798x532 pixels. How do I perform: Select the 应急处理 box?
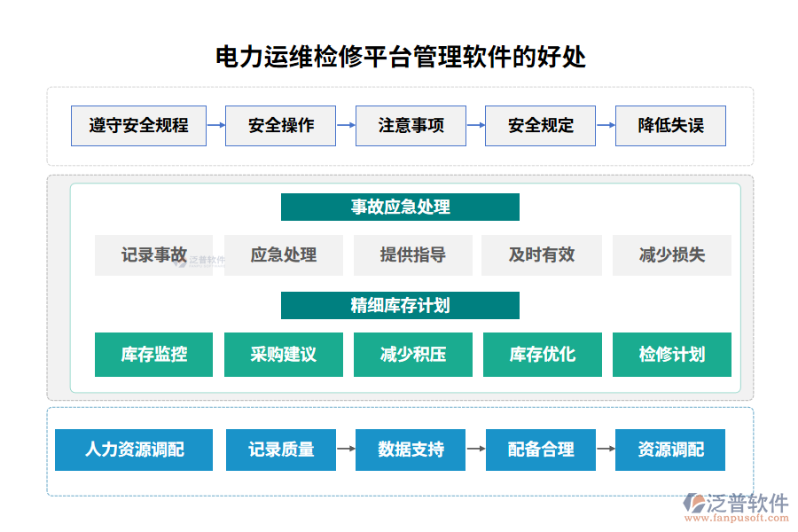[x=284, y=255]
